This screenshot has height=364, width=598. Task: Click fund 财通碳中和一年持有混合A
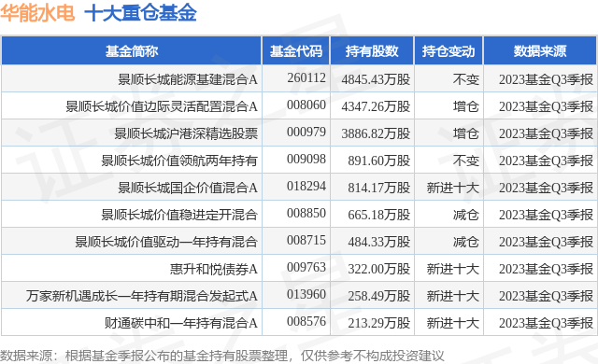(181, 323)
